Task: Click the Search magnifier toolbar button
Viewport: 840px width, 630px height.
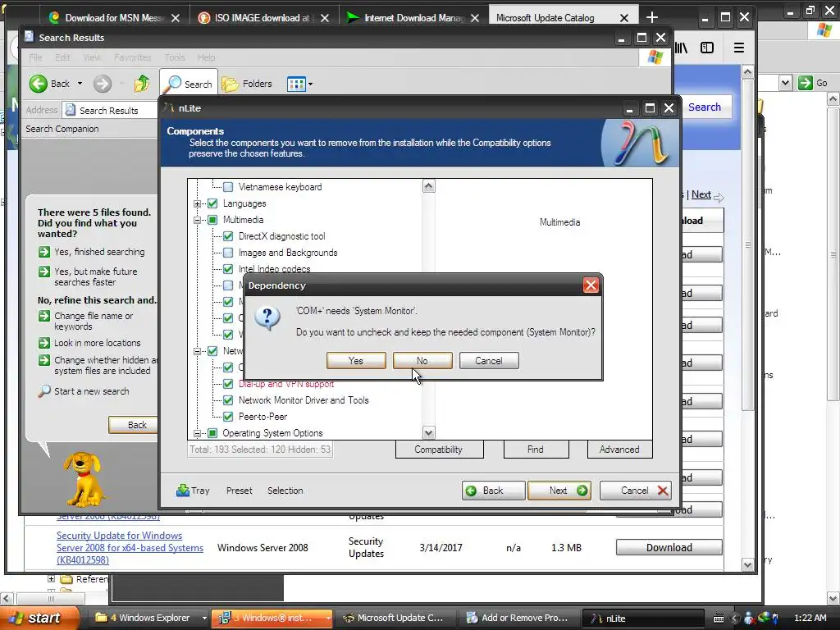Action: coord(189,84)
